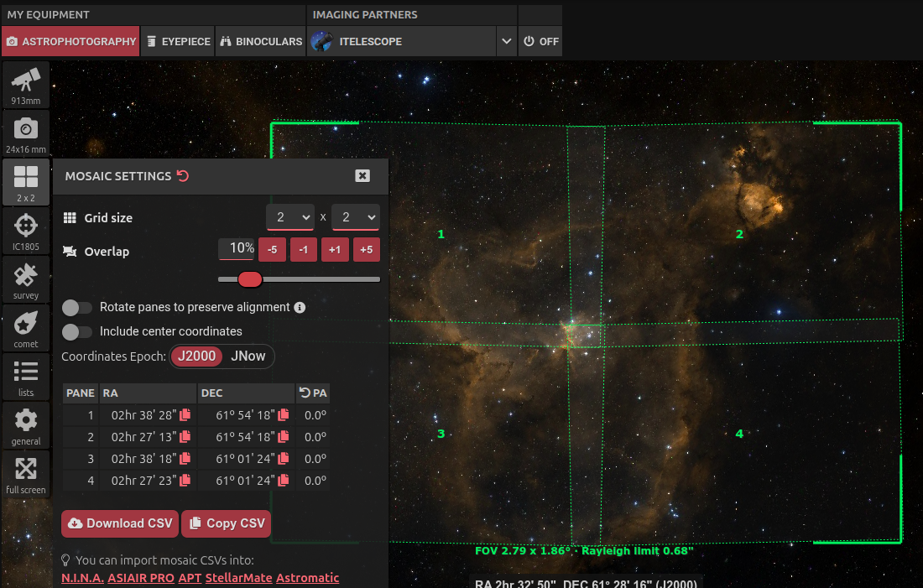Click the FOV 2.79 x 1.86° label
Image resolution: width=923 pixels, height=588 pixels.
(523, 551)
